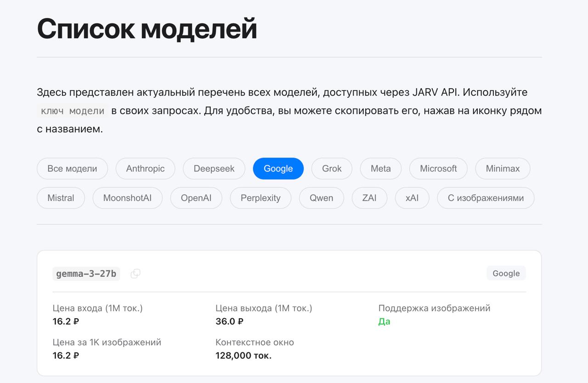This screenshot has width=588, height=383.
Task: Click the Контекстное окно label
Action: point(254,342)
